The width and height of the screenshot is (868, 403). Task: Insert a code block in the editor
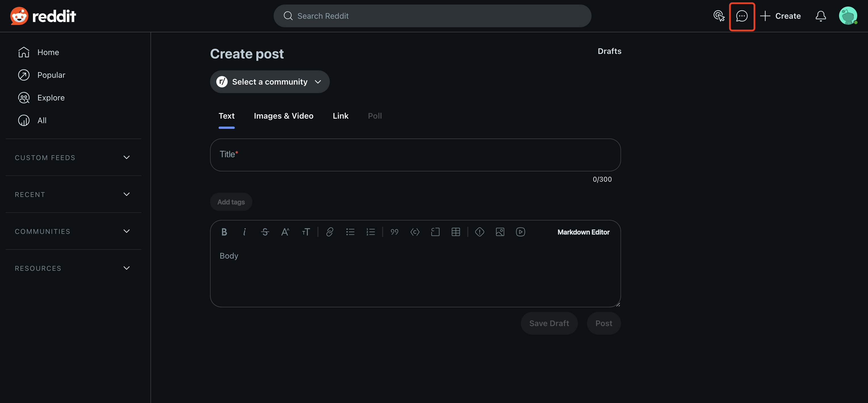click(x=435, y=232)
